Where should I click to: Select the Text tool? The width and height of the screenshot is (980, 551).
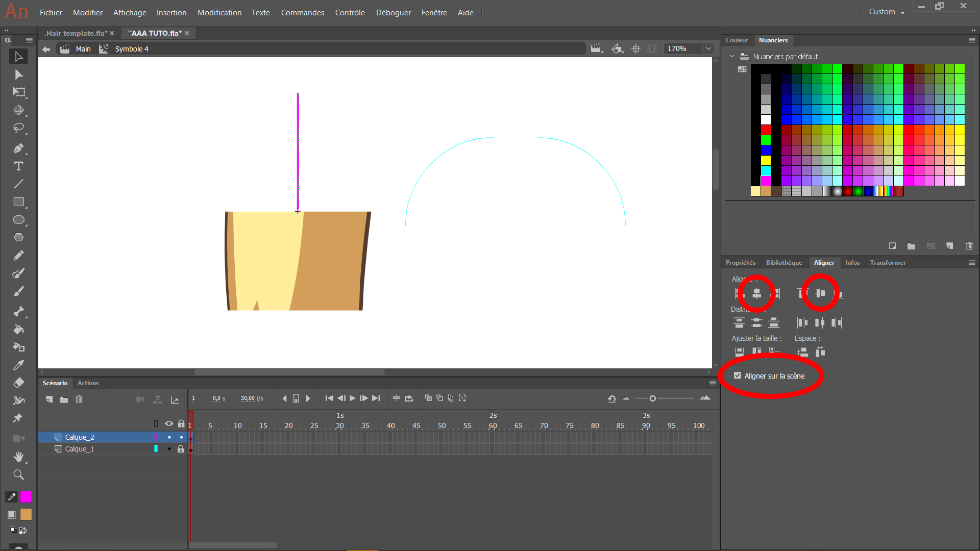tap(18, 166)
